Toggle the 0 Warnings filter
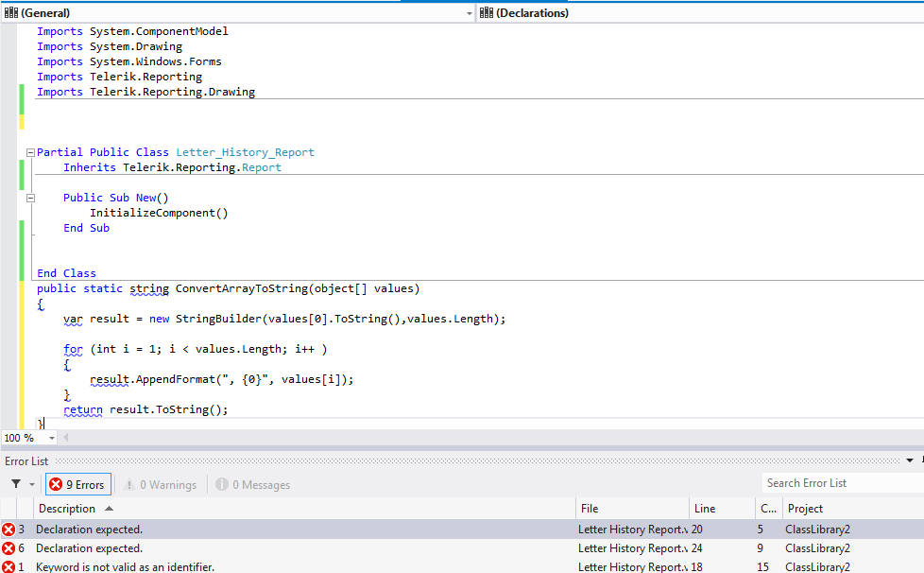This screenshot has width=924, height=573. point(160,484)
